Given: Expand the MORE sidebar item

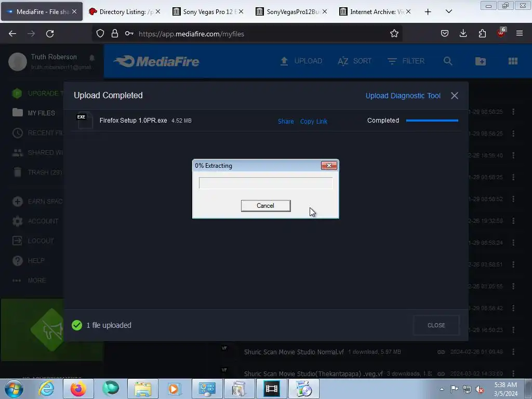Looking at the screenshot, I should (x=29, y=280).
